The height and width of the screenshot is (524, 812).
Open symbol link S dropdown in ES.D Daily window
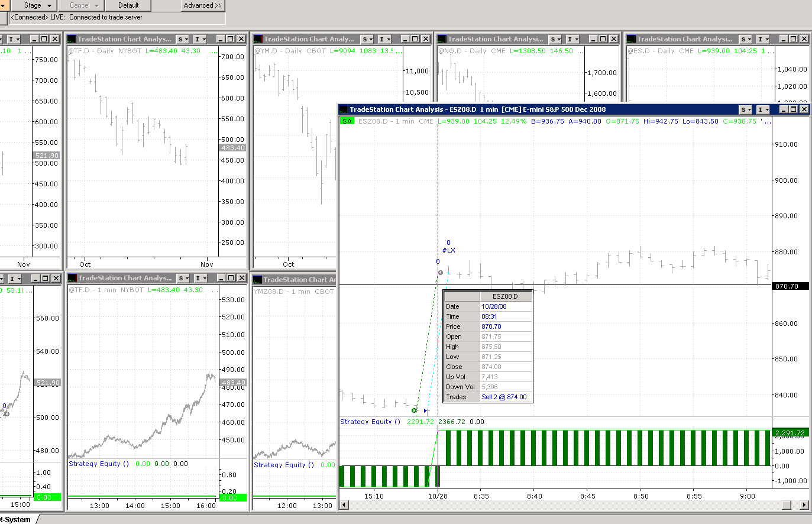[746, 39]
